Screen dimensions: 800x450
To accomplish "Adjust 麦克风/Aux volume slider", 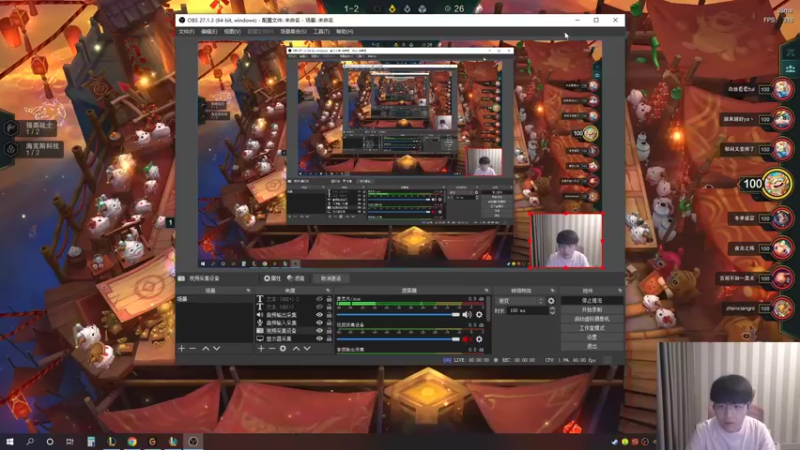I will click(398, 315).
